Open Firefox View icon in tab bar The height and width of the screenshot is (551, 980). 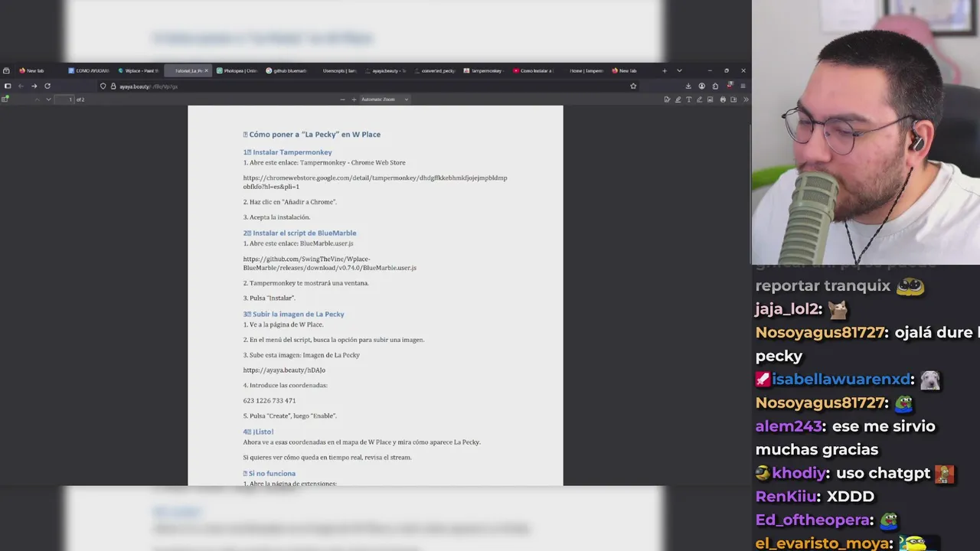[x=6, y=70]
